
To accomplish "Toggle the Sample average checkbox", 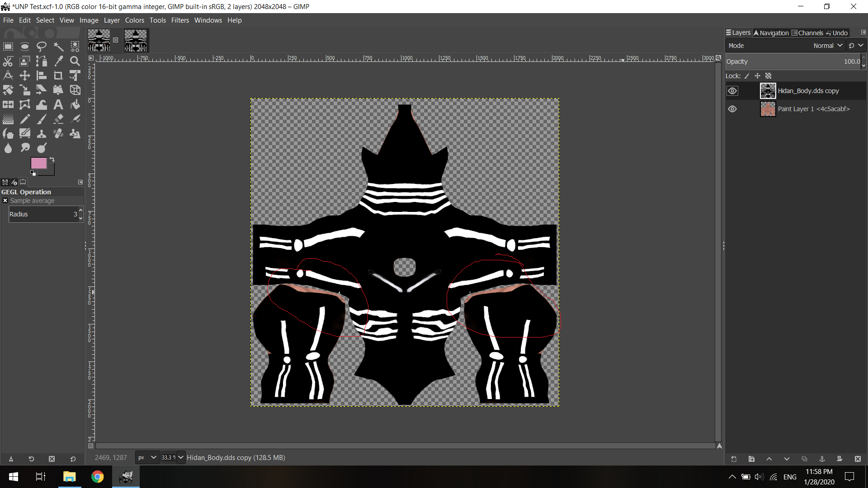I will [5, 201].
